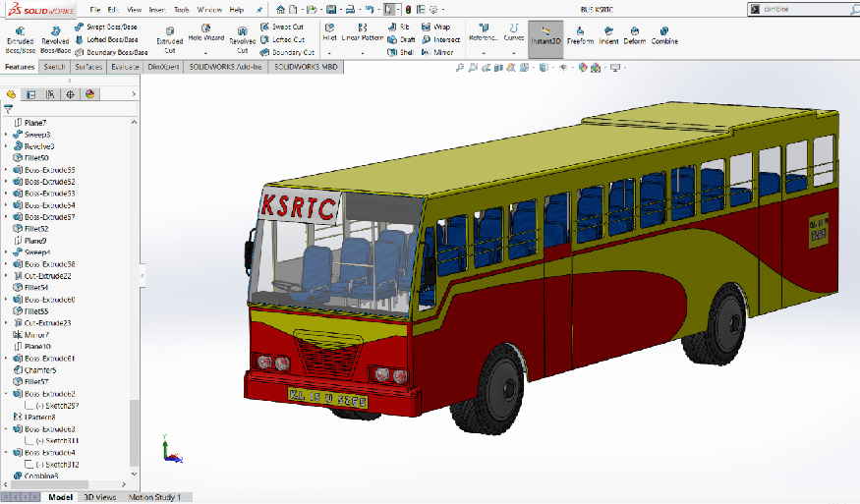Switch to the Sketch tab
Viewport: 860px width, 504px height.
(x=54, y=67)
